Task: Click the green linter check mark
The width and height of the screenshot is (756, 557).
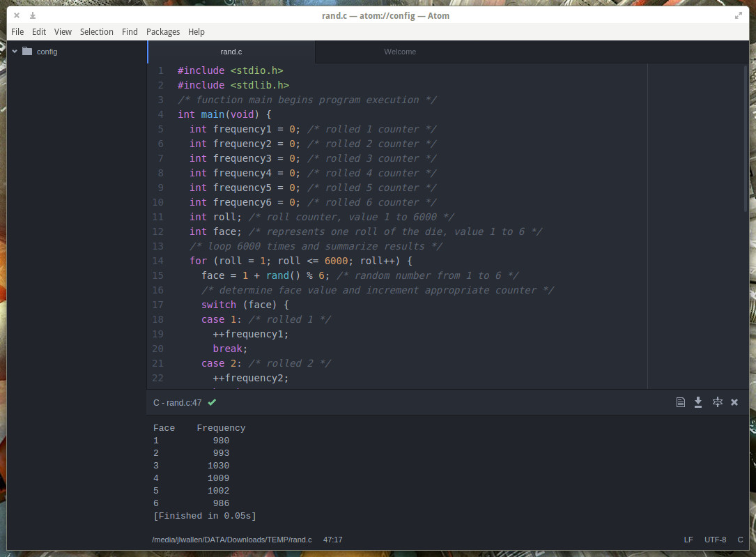Action: pyautogui.click(x=212, y=402)
